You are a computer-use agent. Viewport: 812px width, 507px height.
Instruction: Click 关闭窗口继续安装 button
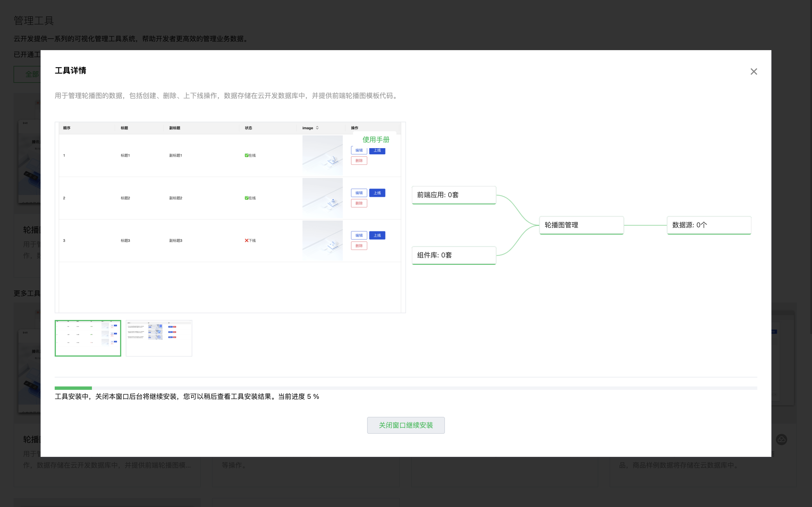(x=406, y=425)
